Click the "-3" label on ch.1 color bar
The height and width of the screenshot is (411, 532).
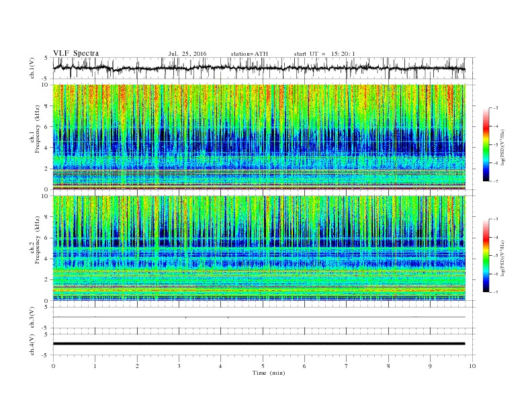click(x=495, y=108)
